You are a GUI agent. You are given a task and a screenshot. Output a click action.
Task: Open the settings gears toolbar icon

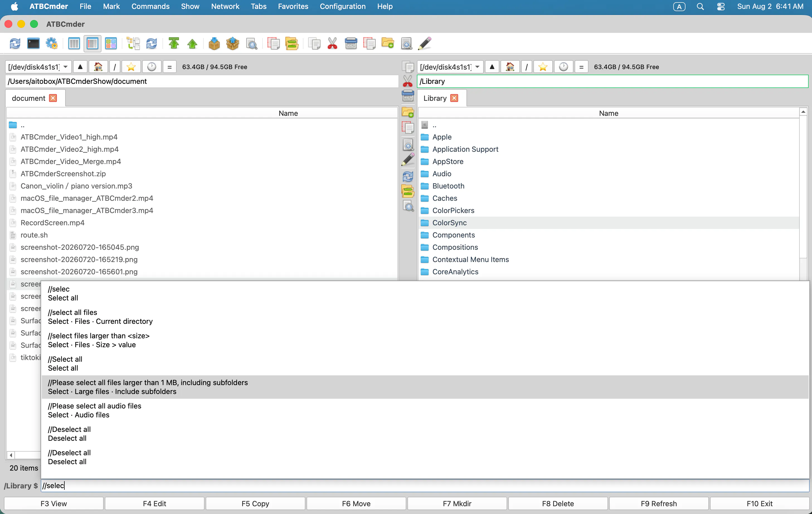52,44
